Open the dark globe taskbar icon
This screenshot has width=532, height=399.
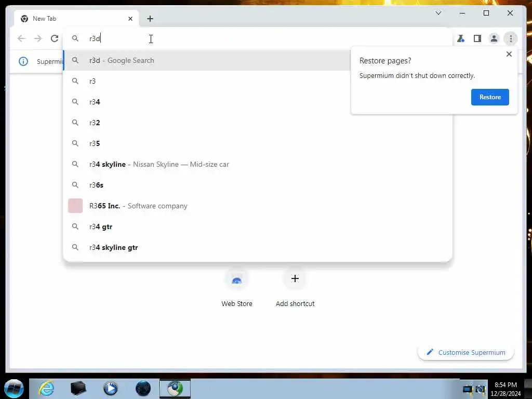point(143,389)
